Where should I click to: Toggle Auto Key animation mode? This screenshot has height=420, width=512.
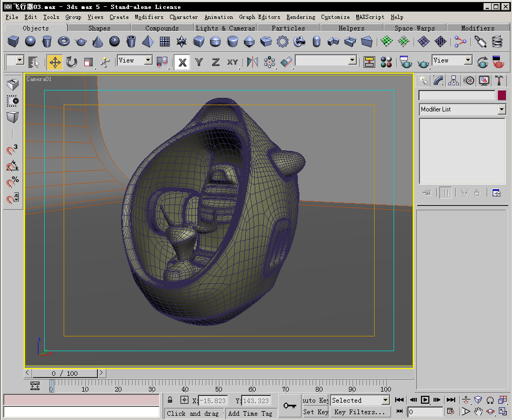316,401
